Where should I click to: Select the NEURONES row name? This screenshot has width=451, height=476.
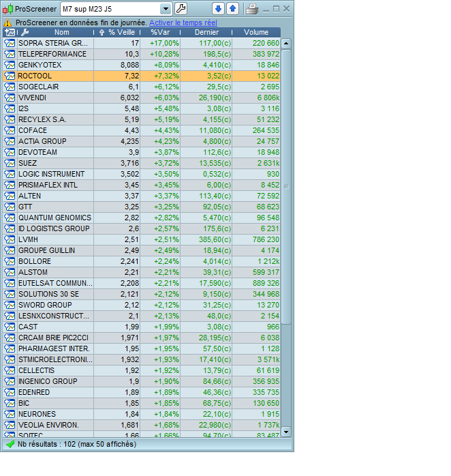(37, 415)
